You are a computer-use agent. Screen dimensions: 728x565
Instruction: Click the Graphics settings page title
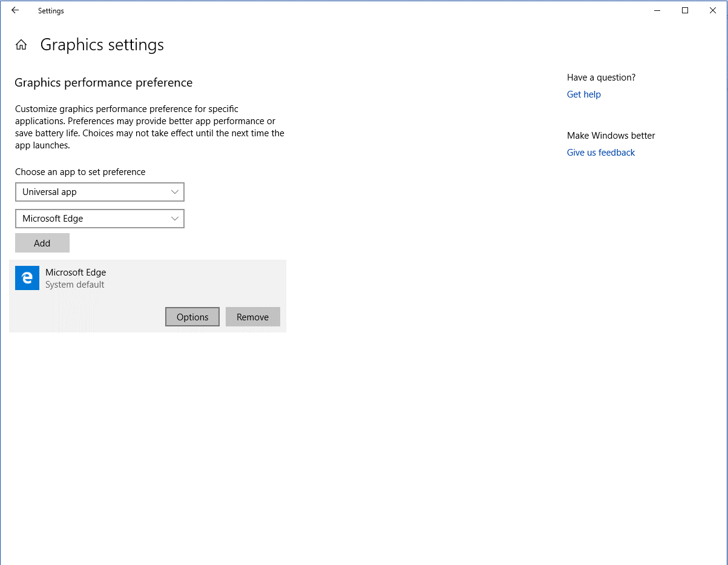pos(102,45)
